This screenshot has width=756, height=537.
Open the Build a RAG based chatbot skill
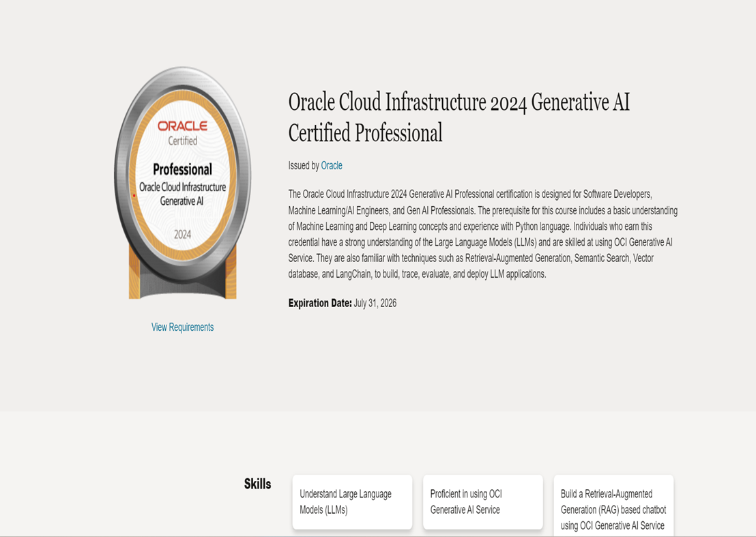[x=613, y=509]
